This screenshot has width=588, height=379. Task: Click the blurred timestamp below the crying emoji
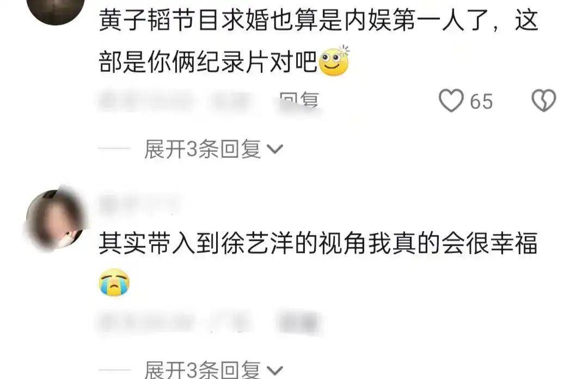pyautogui.click(x=146, y=322)
